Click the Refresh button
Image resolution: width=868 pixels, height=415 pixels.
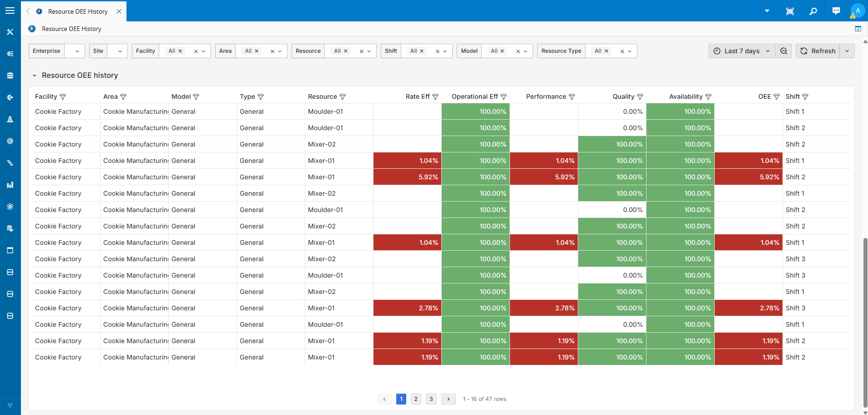818,51
